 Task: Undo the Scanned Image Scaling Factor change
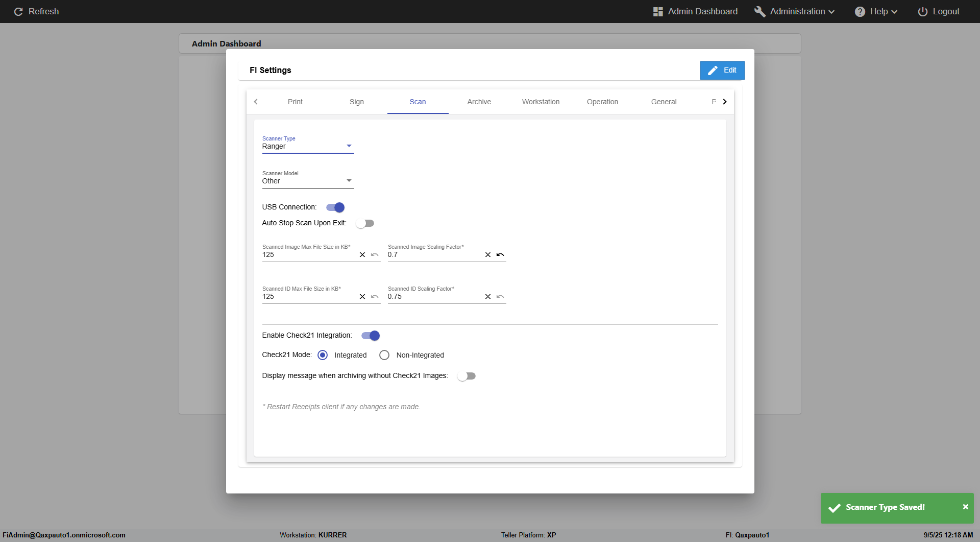500,255
